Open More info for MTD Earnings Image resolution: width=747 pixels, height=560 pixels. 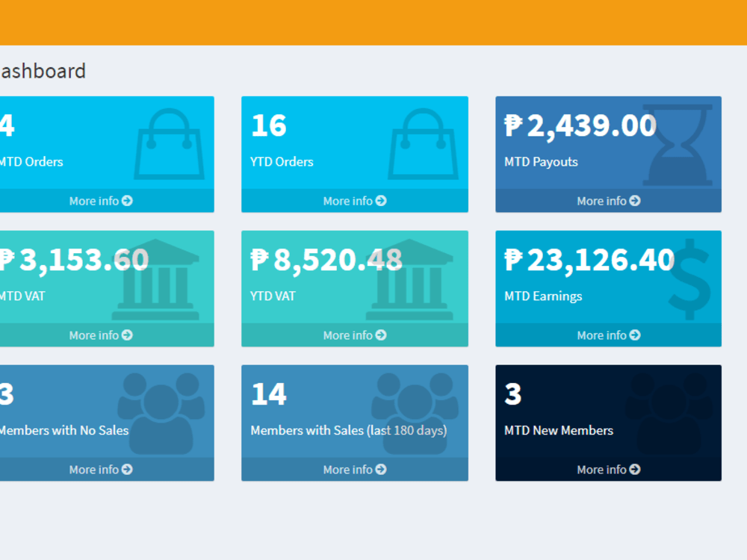coord(608,335)
